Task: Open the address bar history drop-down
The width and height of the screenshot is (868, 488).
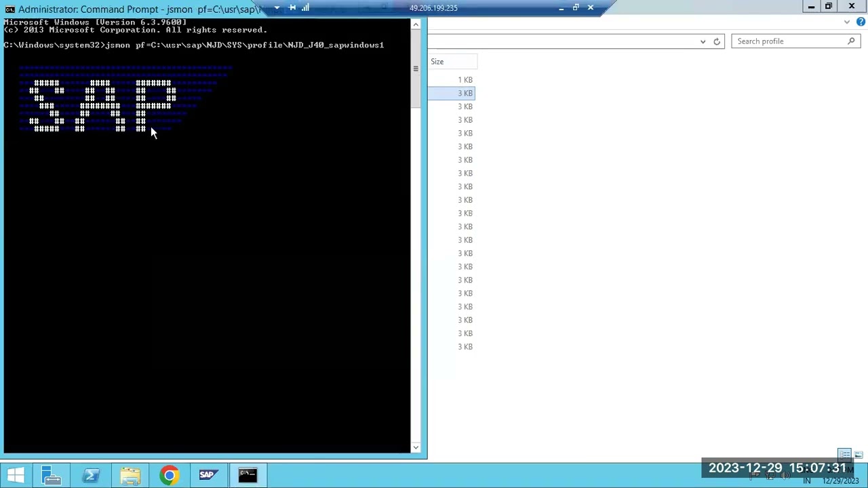Action: pyautogui.click(x=703, y=41)
